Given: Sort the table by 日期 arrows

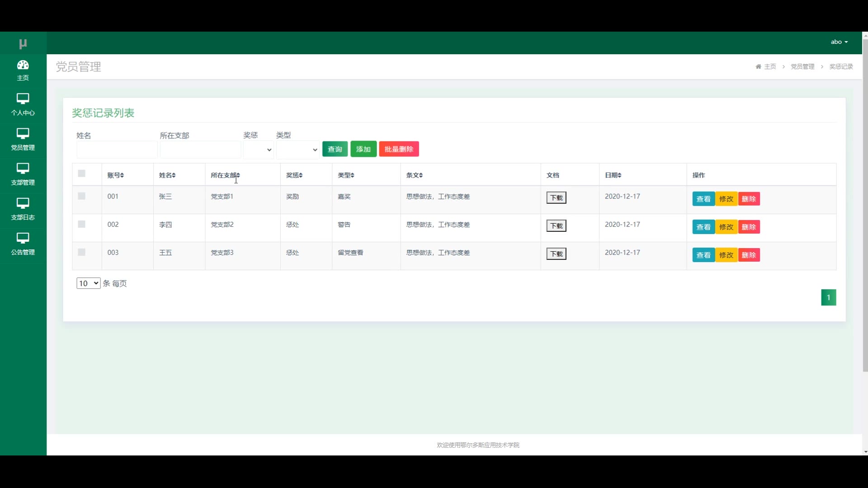Looking at the screenshot, I should point(620,175).
